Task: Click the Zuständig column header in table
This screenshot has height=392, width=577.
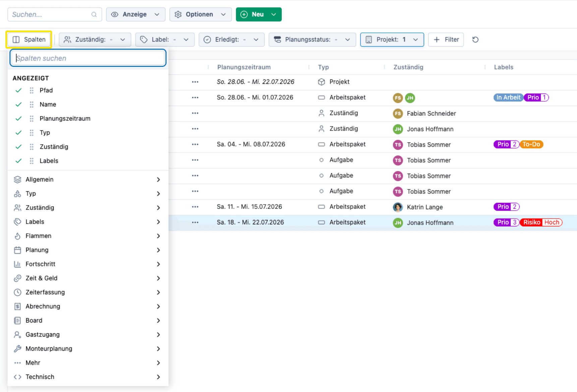Action: pyautogui.click(x=408, y=67)
